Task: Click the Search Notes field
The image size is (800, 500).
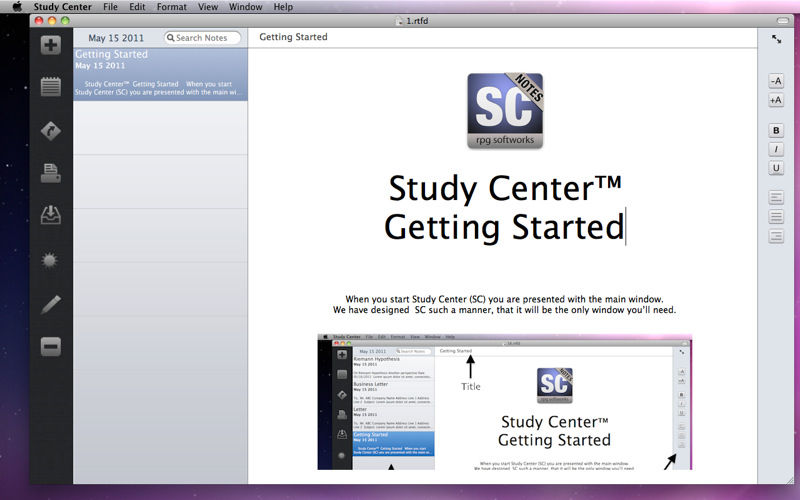Action: click(x=202, y=38)
